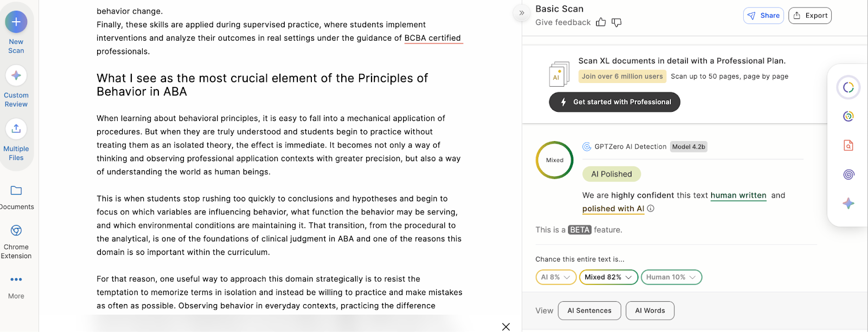Open the polished with AI link
868x332 pixels.
tap(612, 208)
